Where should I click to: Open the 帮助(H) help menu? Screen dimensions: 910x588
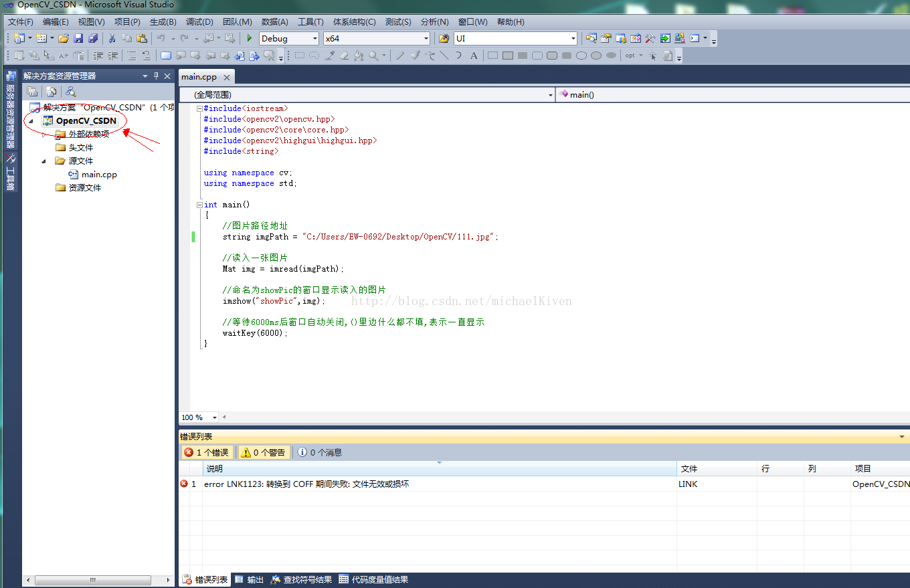(511, 22)
